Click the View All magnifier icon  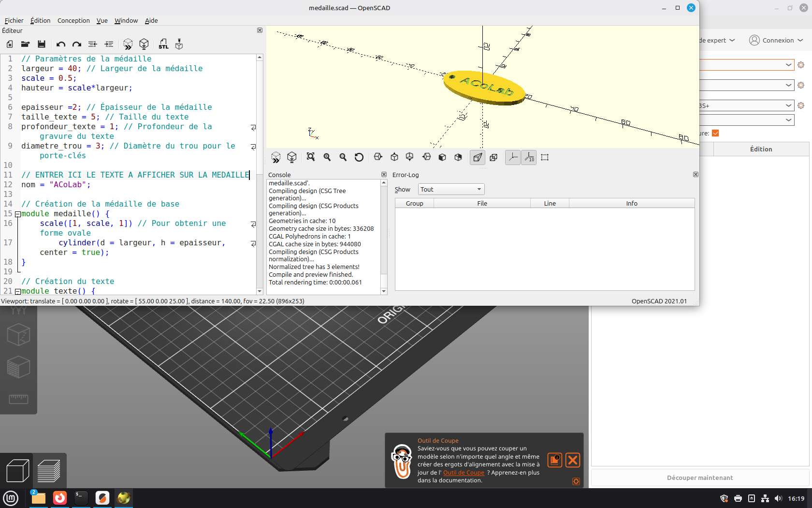(311, 157)
